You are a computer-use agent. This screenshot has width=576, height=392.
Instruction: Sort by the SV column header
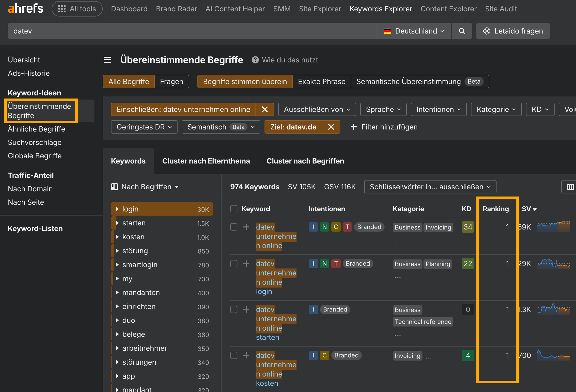coord(529,209)
